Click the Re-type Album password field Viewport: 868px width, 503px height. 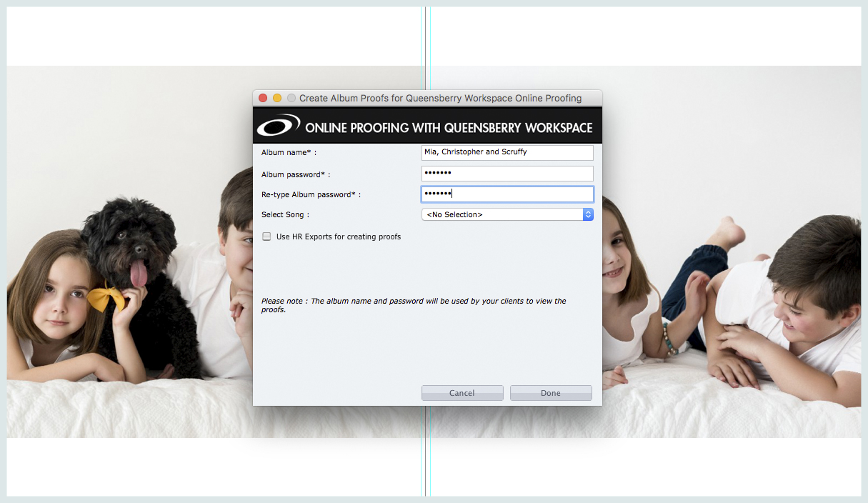(x=507, y=194)
